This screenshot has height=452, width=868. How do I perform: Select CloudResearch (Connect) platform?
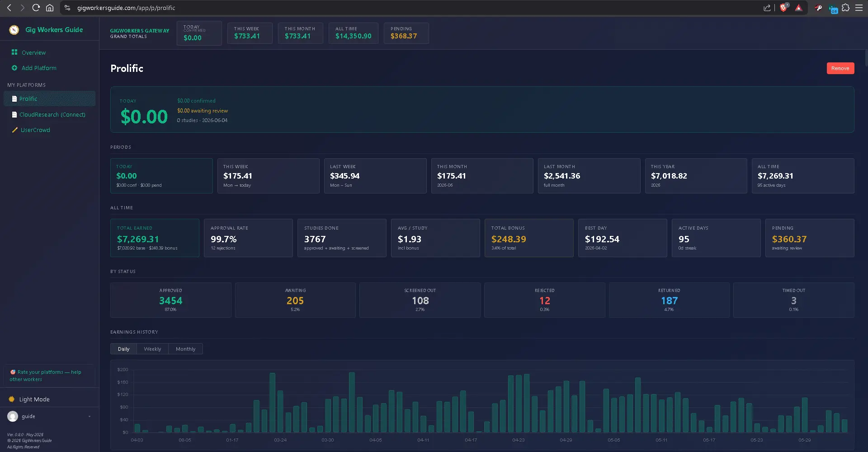click(x=49, y=114)
